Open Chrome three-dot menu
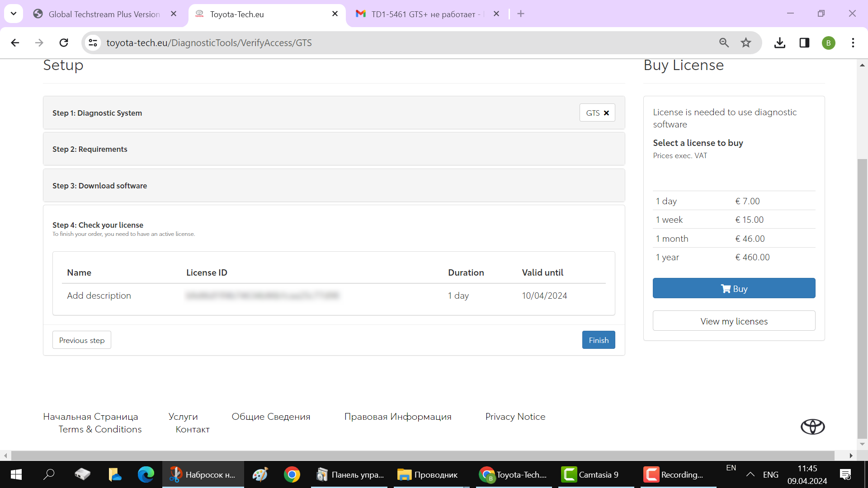 click(x=853, y=42)
